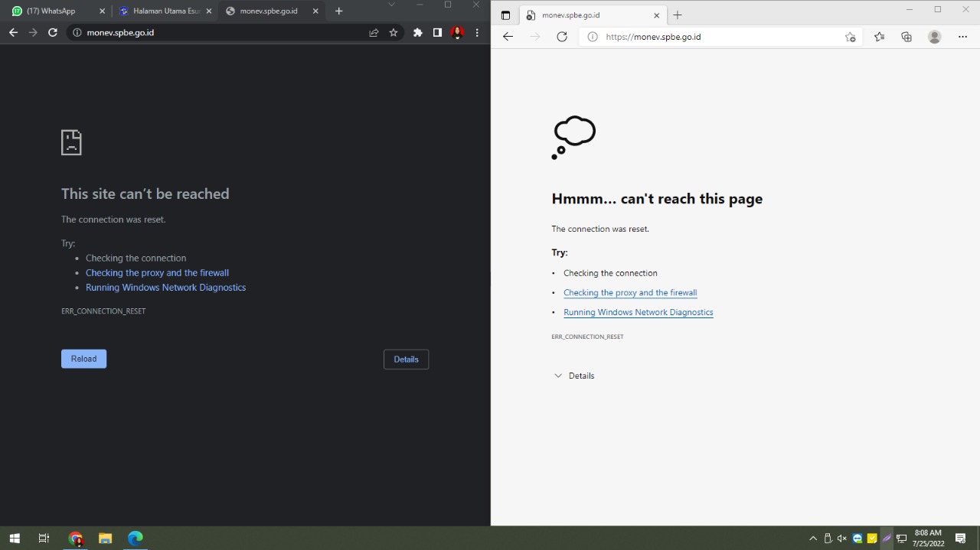Open Edge's Collections icon

[x=906, y=37]
